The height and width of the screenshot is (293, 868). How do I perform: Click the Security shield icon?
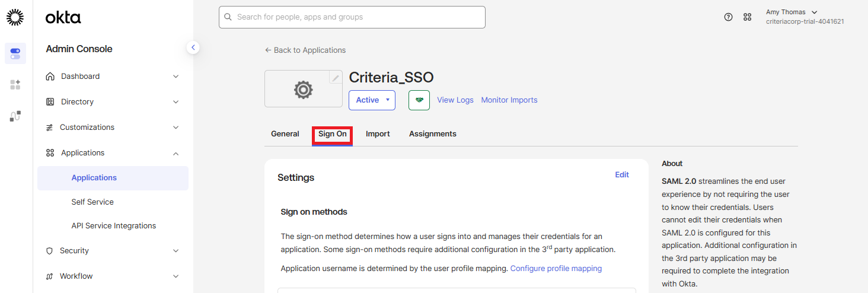(x=50, y=251)
